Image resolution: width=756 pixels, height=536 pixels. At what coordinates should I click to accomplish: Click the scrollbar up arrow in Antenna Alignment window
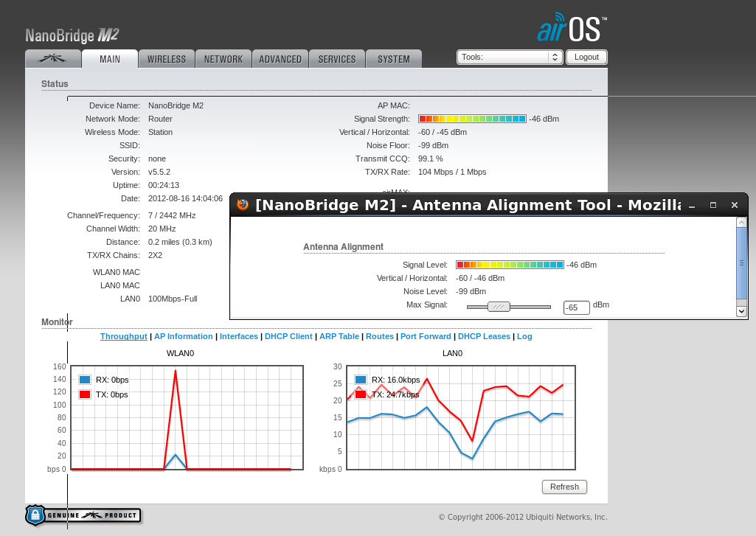pyautogui.click(x=741, y=222)
